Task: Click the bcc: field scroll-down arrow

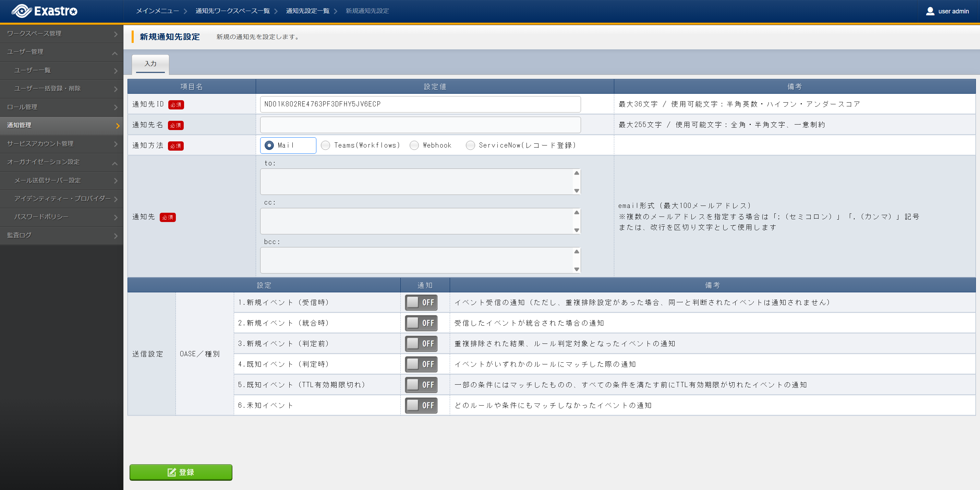Action: [576, 269]
